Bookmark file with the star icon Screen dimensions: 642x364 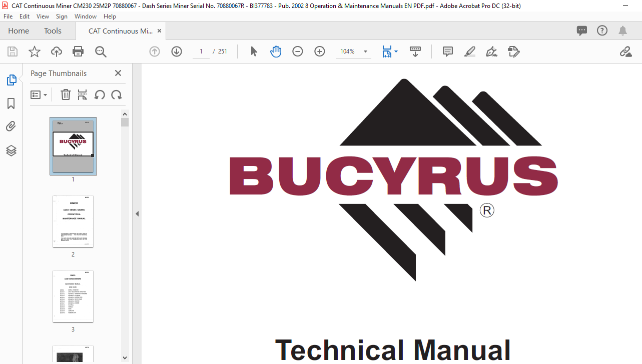(x=34, y=51)
